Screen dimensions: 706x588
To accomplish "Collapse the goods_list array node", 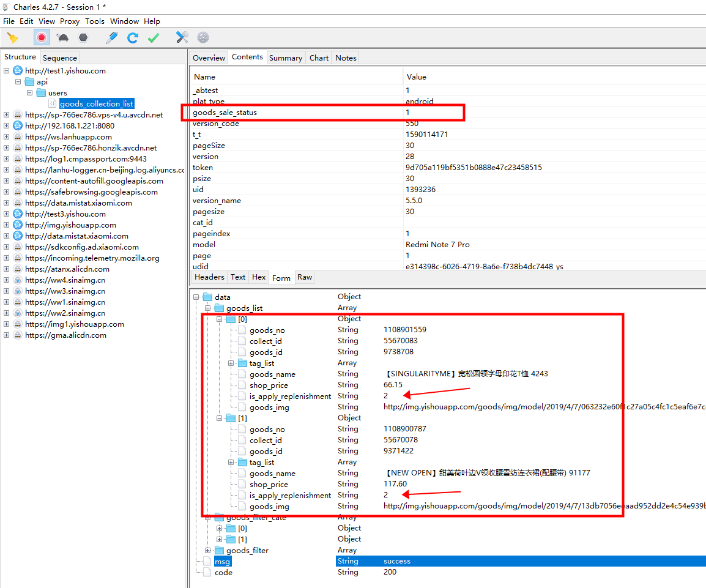I will pos(208,308).
